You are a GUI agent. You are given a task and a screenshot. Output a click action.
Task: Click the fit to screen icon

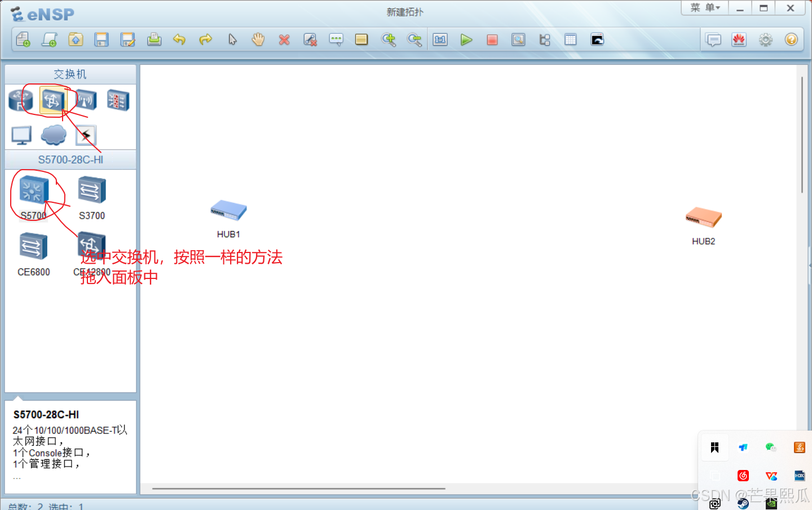[x=440, y=39]
